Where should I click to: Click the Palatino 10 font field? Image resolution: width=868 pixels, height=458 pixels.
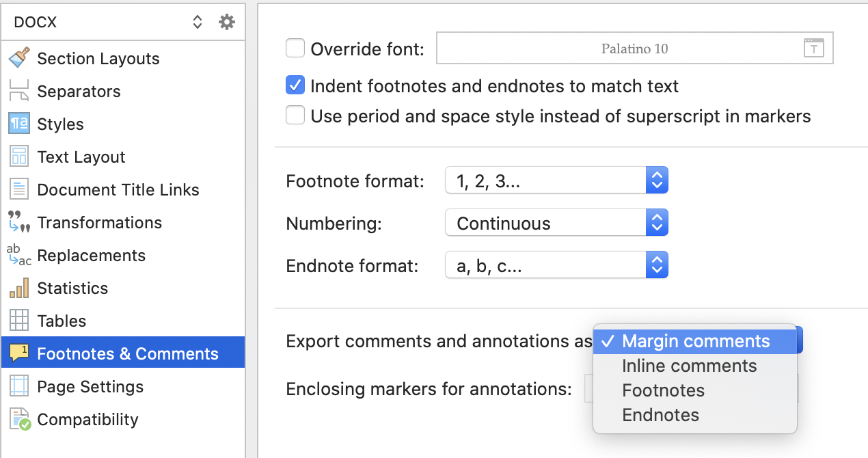[x=635, y=49]
